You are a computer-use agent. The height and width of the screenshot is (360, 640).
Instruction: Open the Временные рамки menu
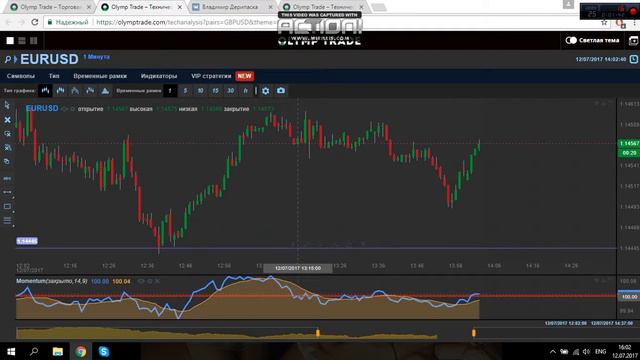click(100, 76)
